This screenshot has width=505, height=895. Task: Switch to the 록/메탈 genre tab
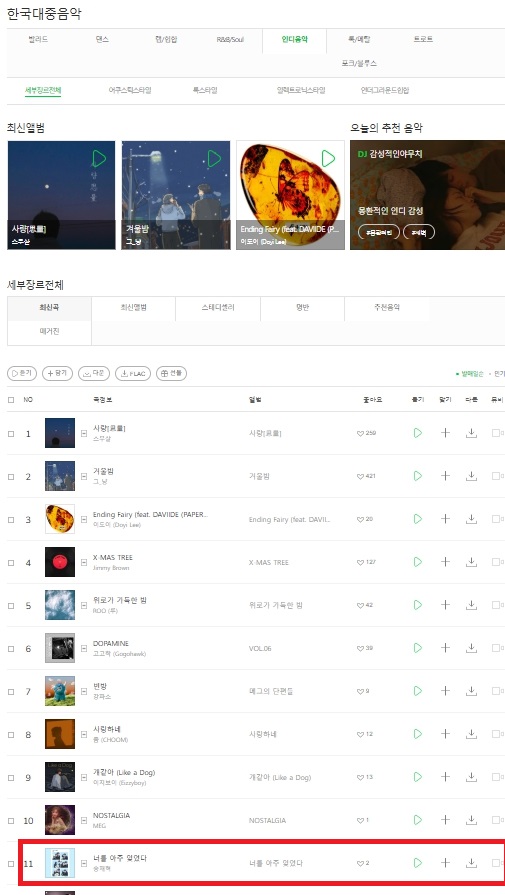(359, 39)
